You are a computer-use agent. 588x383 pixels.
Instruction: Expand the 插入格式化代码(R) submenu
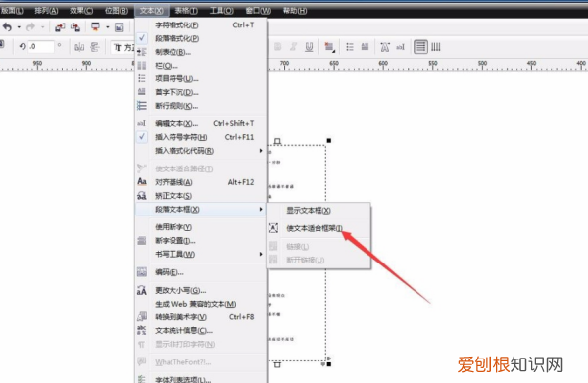point(201,151)
